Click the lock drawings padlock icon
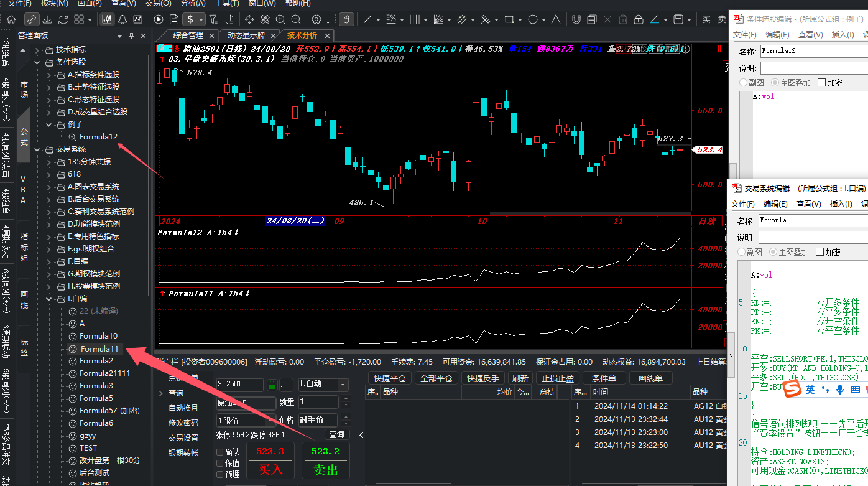The height and width of the screenshot is (486, 868). (639, 20)
